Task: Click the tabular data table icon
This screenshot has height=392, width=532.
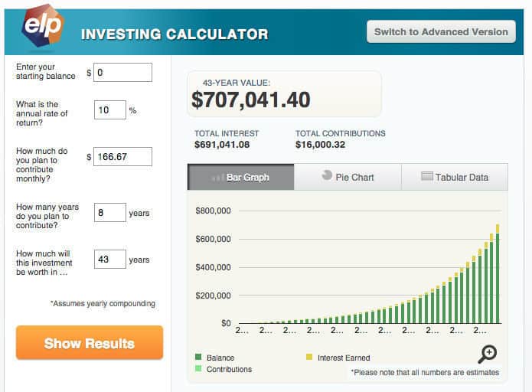Action: pyautogui.click(x=427, y=177)
